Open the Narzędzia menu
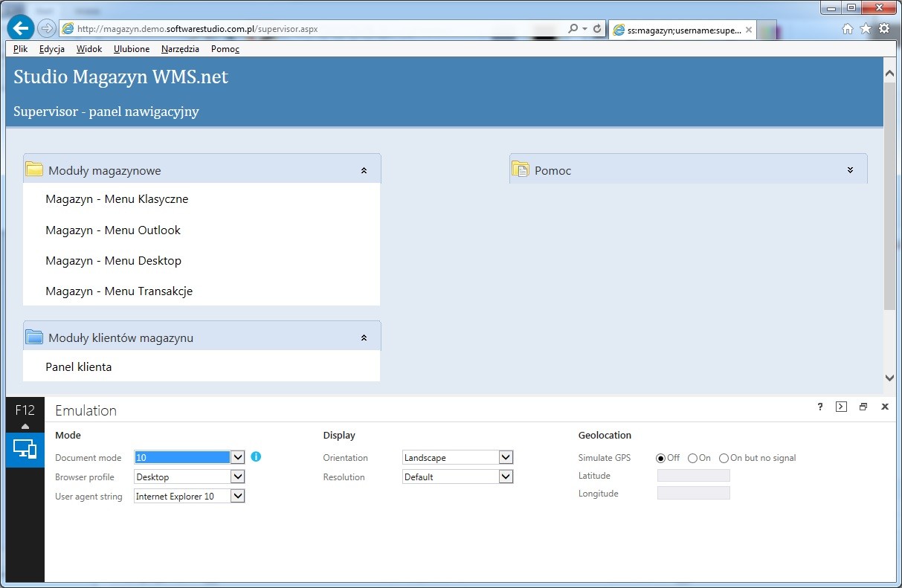 point(180,49)
